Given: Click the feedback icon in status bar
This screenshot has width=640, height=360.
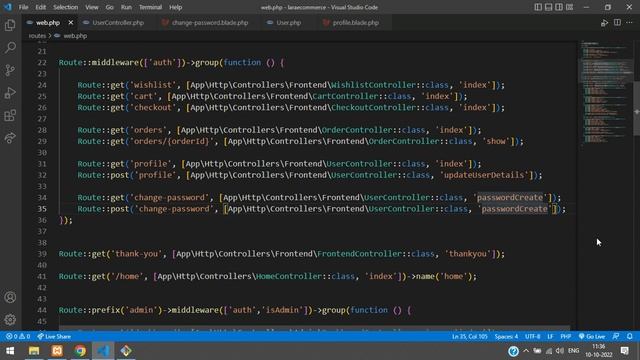Looking at the screenshot, I should (x=616, y=336).
